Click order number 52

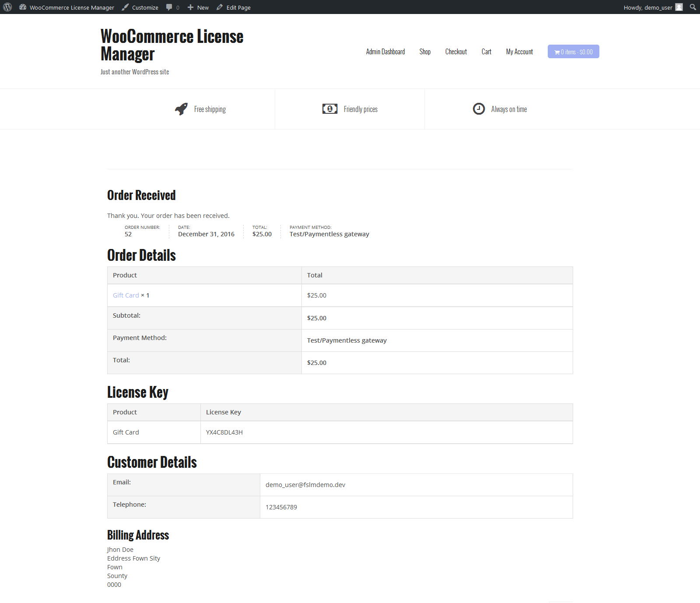click(128, 234)
